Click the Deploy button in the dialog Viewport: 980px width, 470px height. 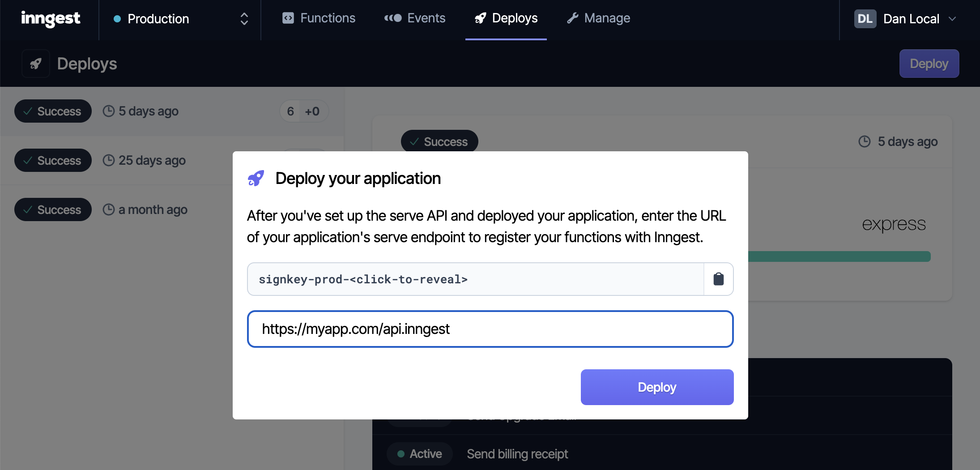click(x=657, y=387)
